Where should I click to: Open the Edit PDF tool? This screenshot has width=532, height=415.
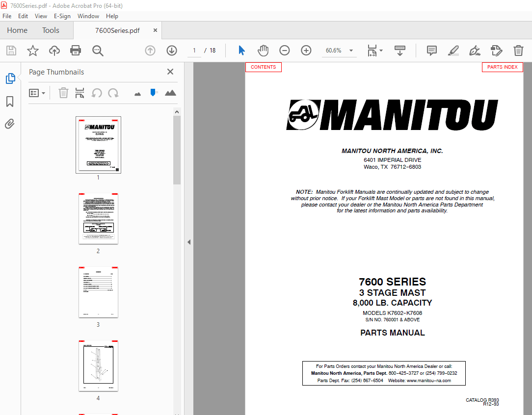tap(496, 51)
